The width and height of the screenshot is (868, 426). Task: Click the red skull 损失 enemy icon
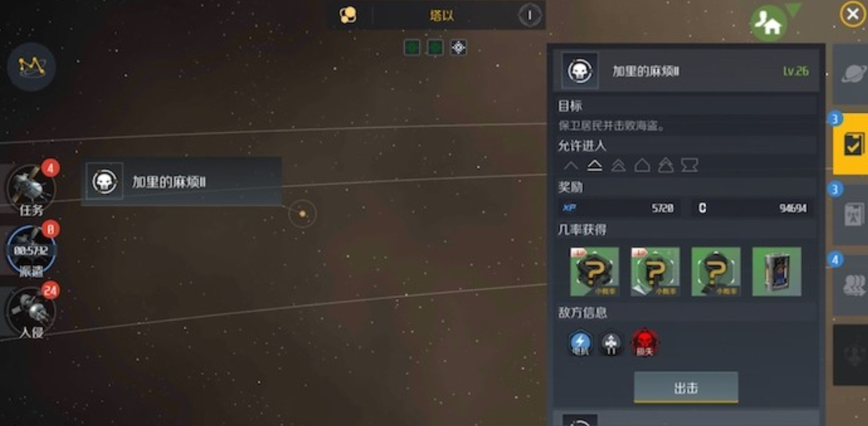click(645, 343)
